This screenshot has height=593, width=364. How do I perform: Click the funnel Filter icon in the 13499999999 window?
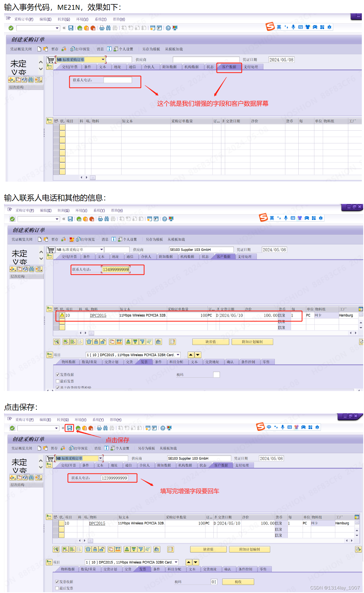click(142, 342)
